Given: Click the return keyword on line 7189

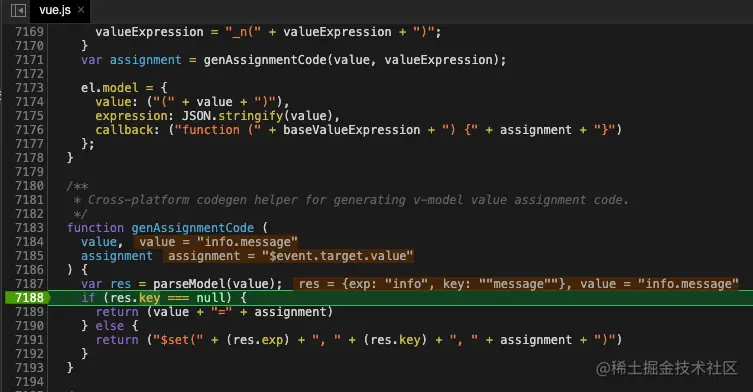Looking at the screenshot, I should pyautogui.click(x=117, y=312).
